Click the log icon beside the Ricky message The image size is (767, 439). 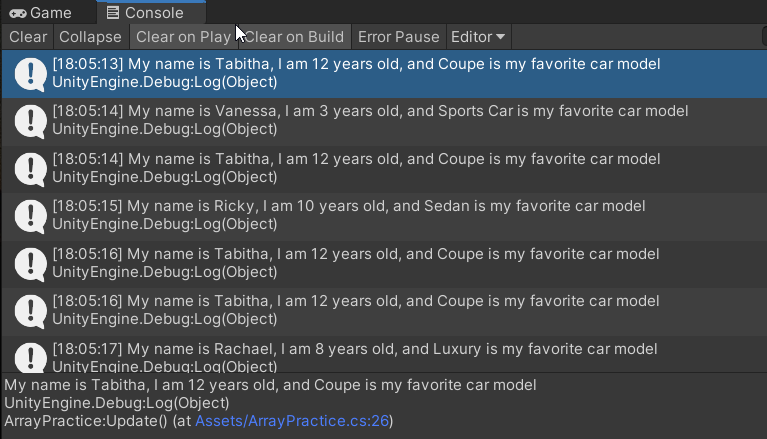click(x=30, y=217)
